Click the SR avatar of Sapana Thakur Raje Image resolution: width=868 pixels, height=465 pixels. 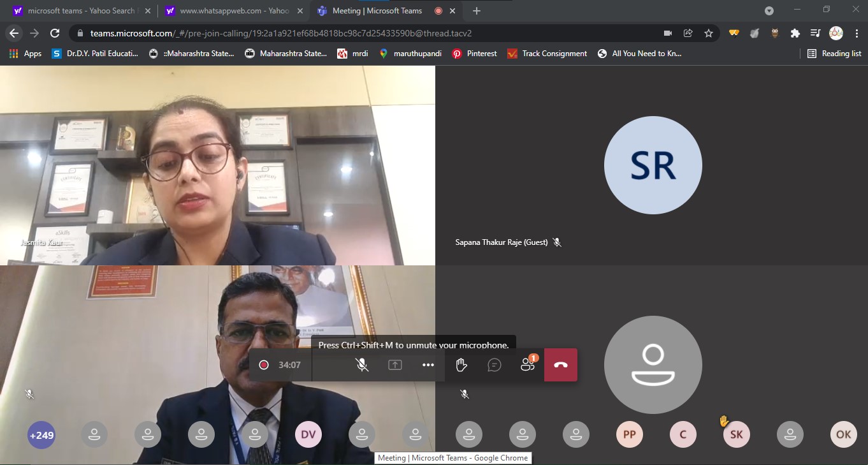[x=653, y=165]
